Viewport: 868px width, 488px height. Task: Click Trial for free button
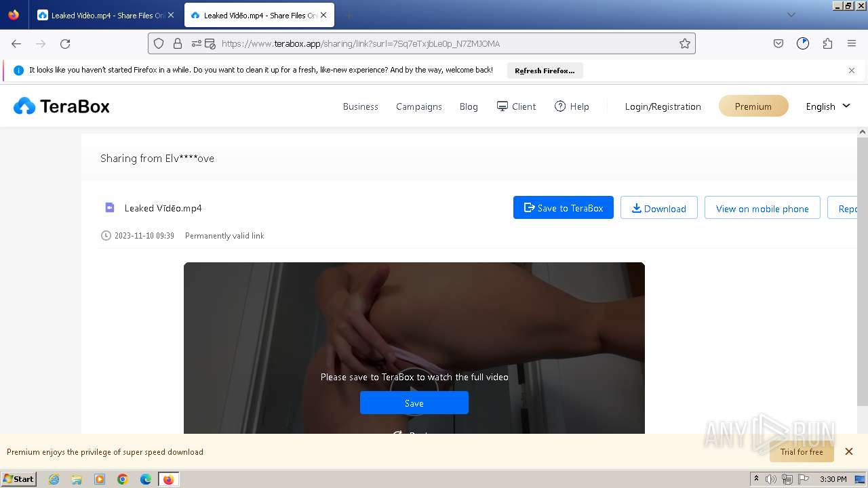(x=802, y=451)
